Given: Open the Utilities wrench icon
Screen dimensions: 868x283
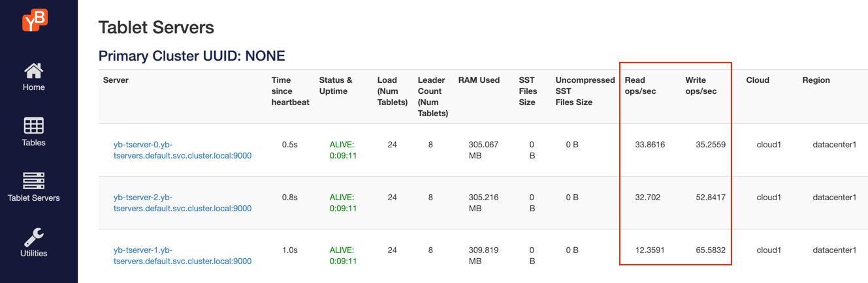Looking at the screenshot, I should tap(34, 237).
